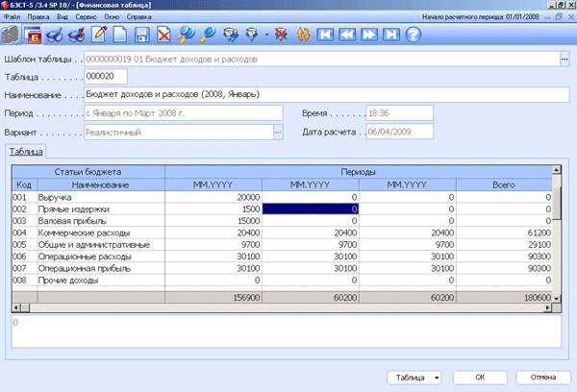This screenshot has height=392, width=577.
Task: Clear filter with crossed-out funnel icon
Action: pyautogui.click(x=281, y=35)
